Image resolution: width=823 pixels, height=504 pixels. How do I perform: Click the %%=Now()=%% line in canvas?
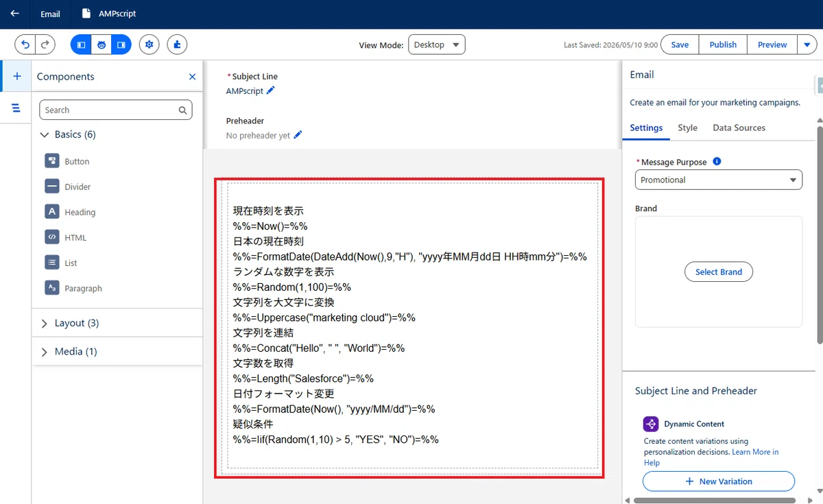(x=270, y=226)
